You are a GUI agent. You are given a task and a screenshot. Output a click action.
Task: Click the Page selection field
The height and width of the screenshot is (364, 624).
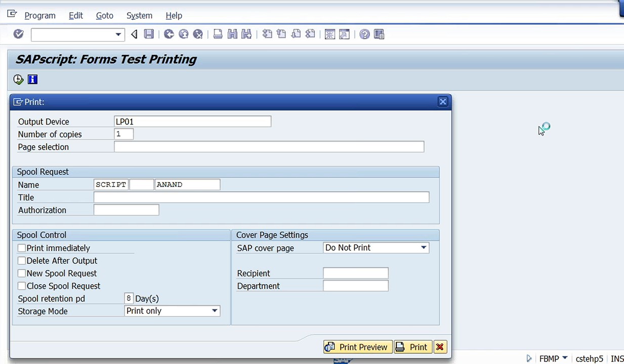(x=269, y=147)
